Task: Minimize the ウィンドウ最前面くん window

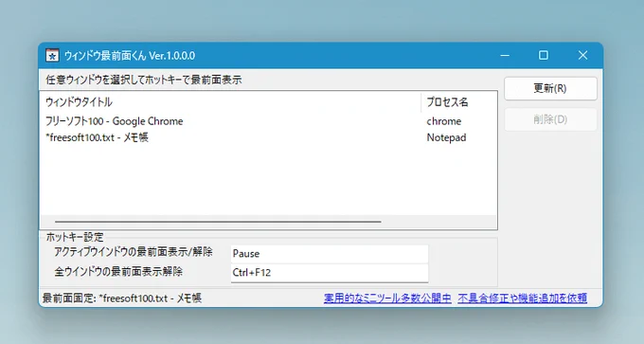Action: [505, 56]
